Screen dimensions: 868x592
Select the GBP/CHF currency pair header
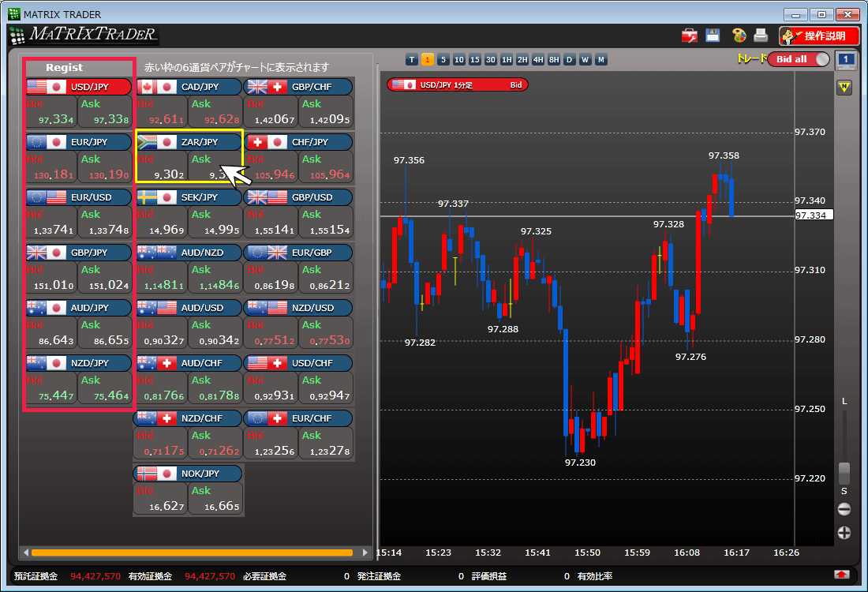click(x=300, y=87)
